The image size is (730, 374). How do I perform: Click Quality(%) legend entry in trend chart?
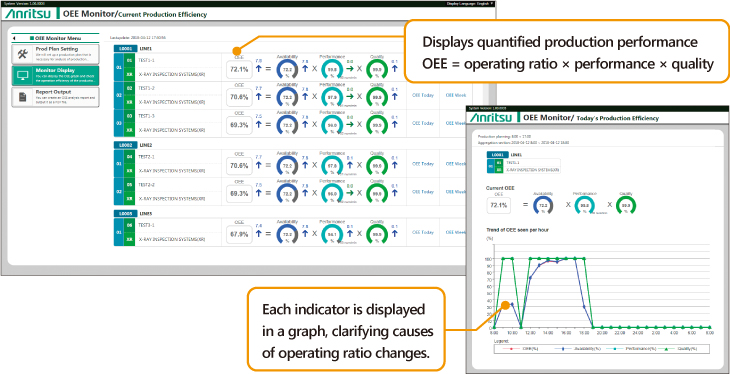[x=677, y=349]
